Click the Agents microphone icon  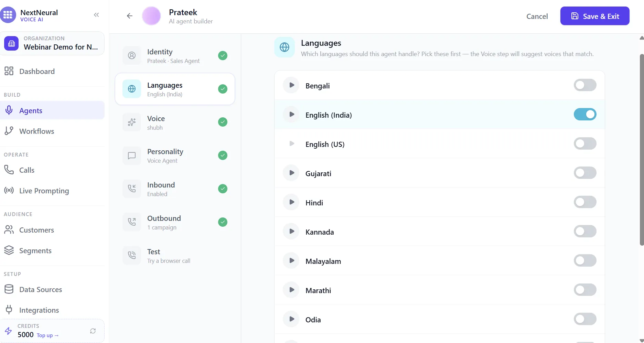(9, 110)
